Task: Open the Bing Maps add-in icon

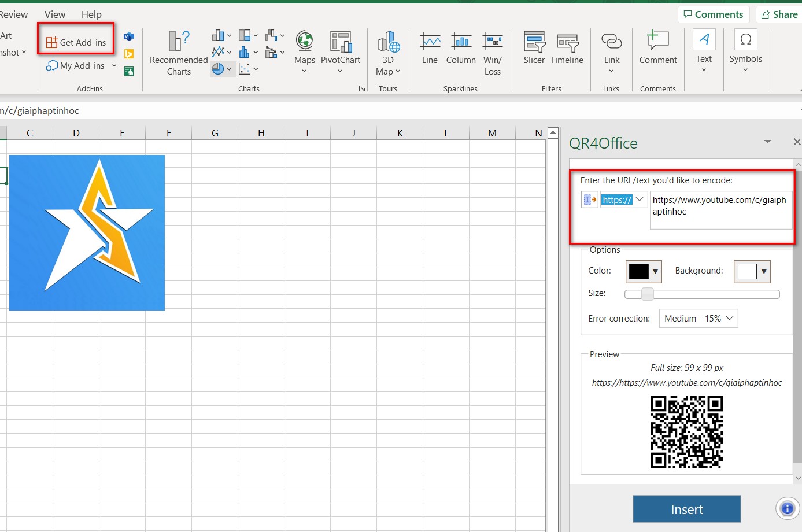Action: click(x=129, y=54)
